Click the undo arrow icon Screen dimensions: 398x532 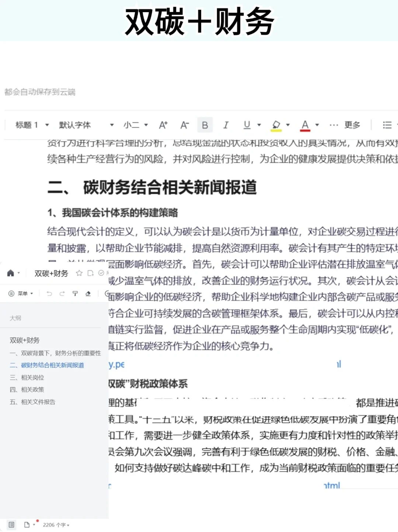click(x=49, y=293)
